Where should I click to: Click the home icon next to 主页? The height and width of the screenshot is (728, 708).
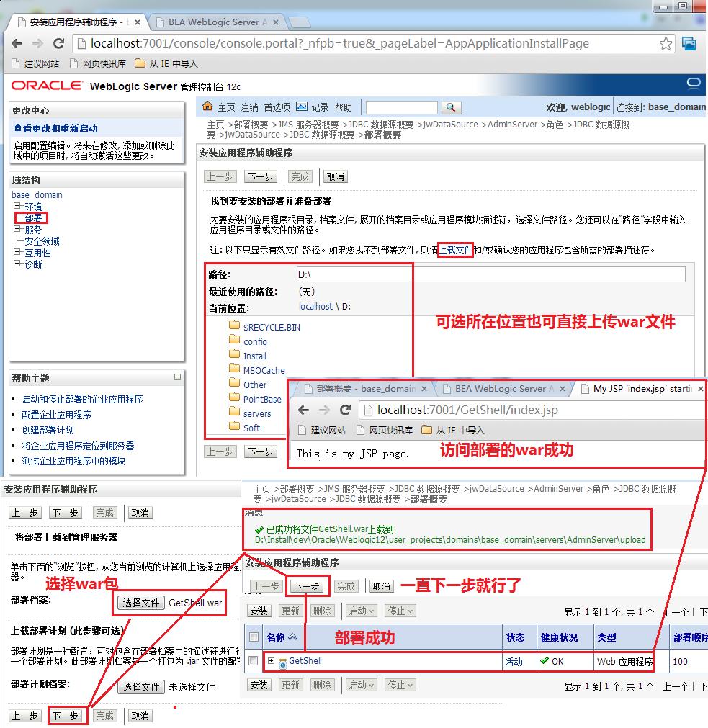(207, 107)
